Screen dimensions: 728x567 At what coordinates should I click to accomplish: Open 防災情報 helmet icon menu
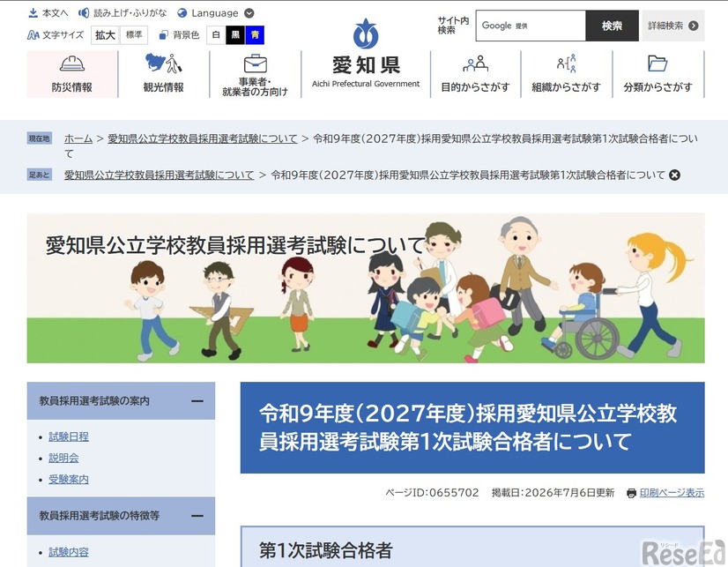pos(72,63)
